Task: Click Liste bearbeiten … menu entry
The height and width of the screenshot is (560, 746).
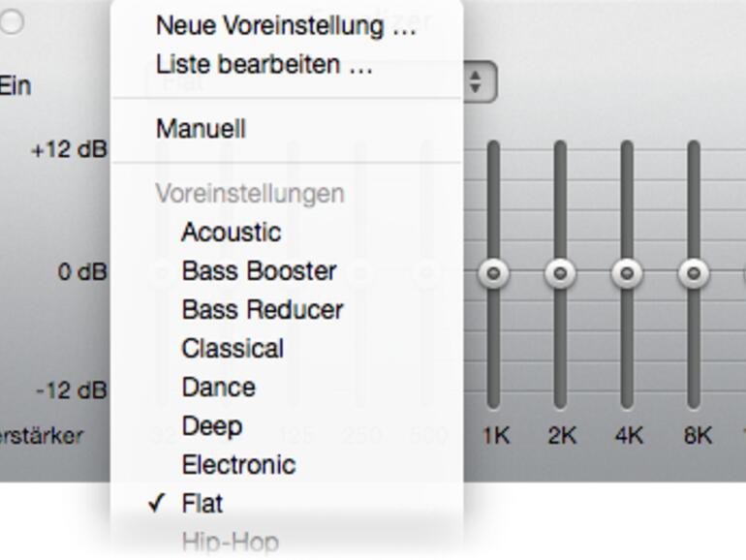Action: click(264, 66)
